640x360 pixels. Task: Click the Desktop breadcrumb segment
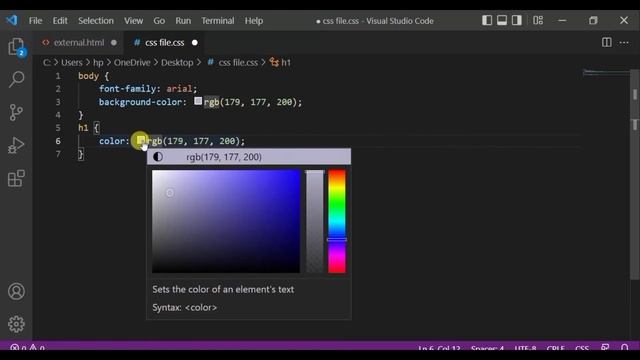point(177,62)
